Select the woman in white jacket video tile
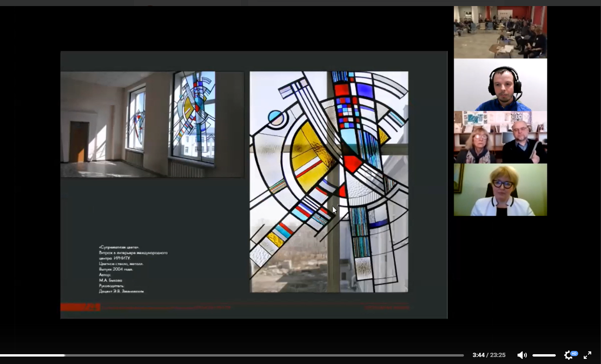 500,190
